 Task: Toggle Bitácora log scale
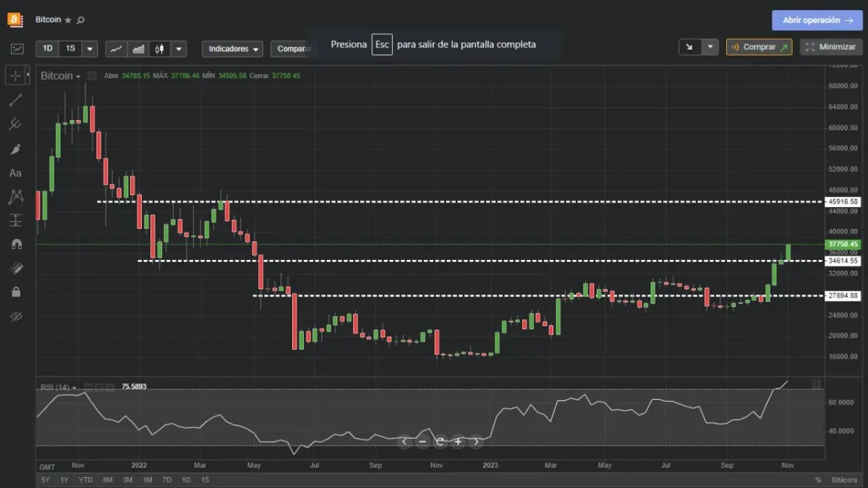pyautogui.click(x=843, y=480)
